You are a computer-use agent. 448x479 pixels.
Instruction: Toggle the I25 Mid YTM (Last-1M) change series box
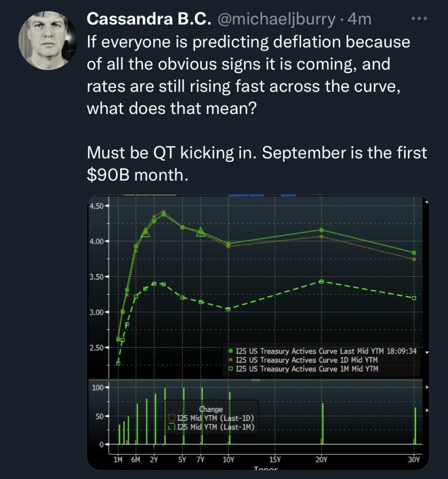[171, 427]
